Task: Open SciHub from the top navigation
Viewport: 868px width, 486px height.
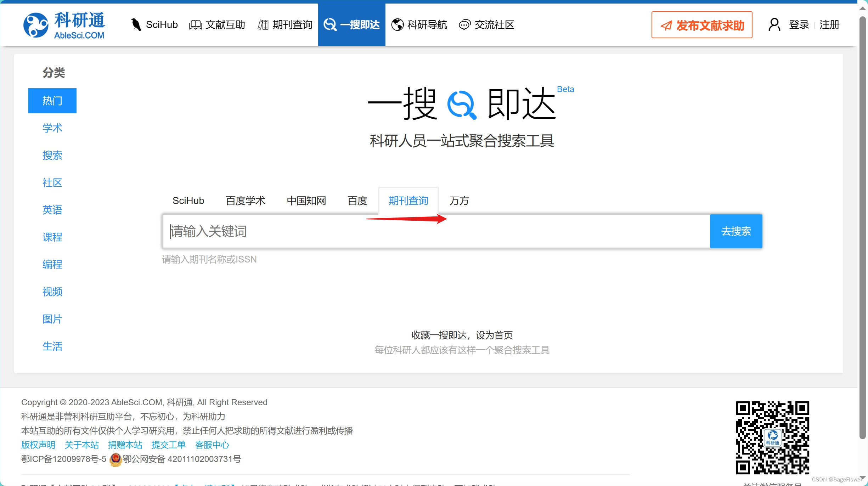Action: (x=154, y=25)
